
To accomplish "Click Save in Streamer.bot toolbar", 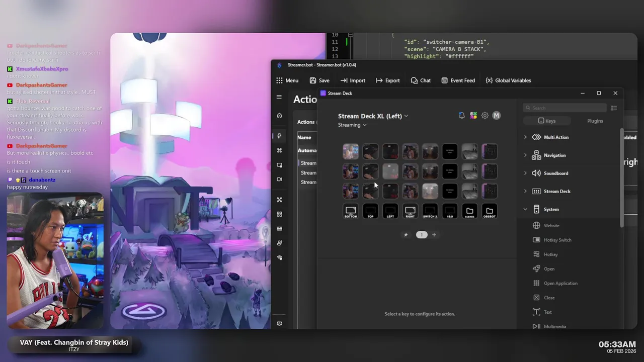I will click(319, 80).
